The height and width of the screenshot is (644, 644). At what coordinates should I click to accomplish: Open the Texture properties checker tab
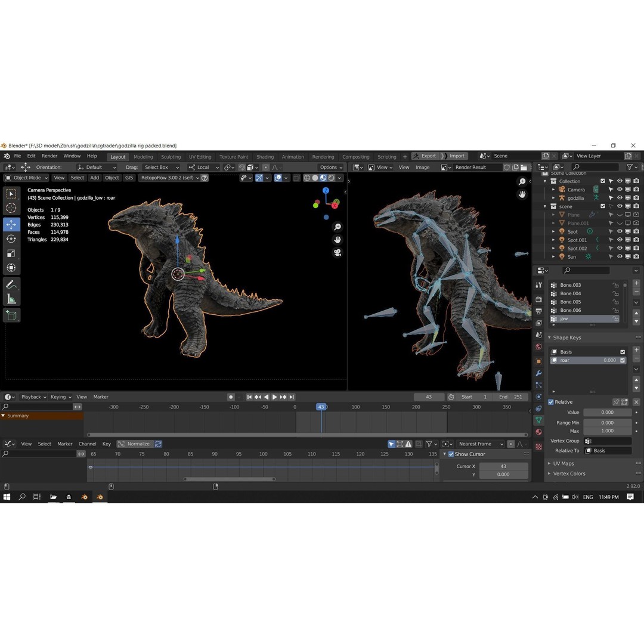(x=538, y=447)
